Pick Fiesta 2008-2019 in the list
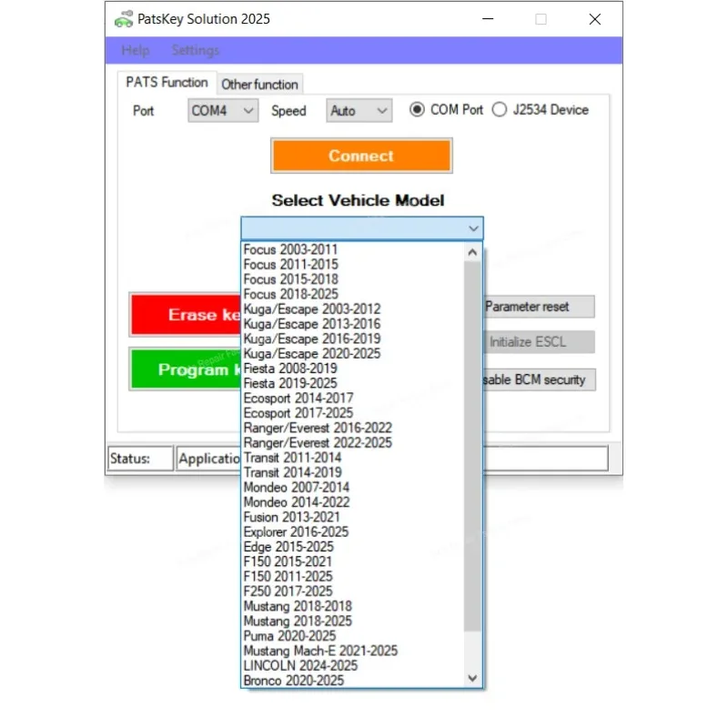 click(x=353, y=369)
